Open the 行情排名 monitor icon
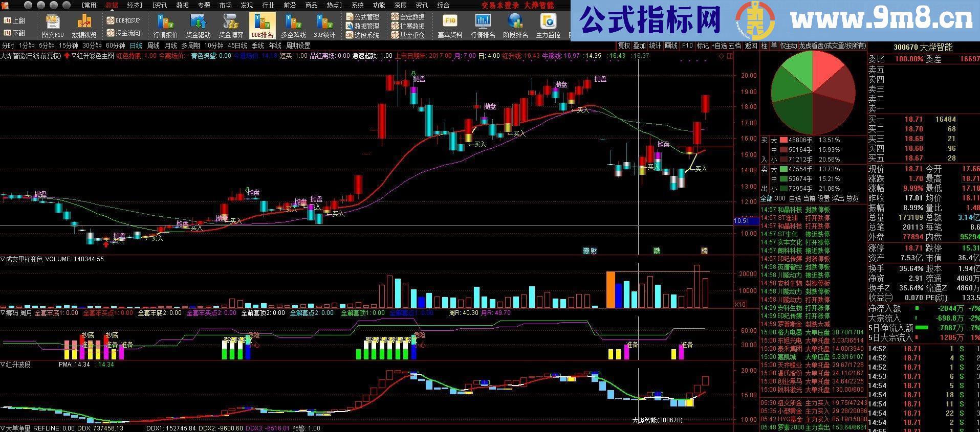Image resolution: width=980 pixels, height=432 pixels. point(483,26)
